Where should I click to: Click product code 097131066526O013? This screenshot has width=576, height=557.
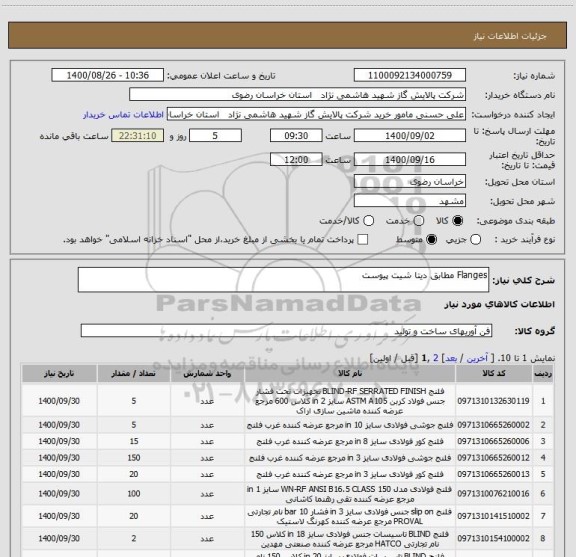(493, 474)
